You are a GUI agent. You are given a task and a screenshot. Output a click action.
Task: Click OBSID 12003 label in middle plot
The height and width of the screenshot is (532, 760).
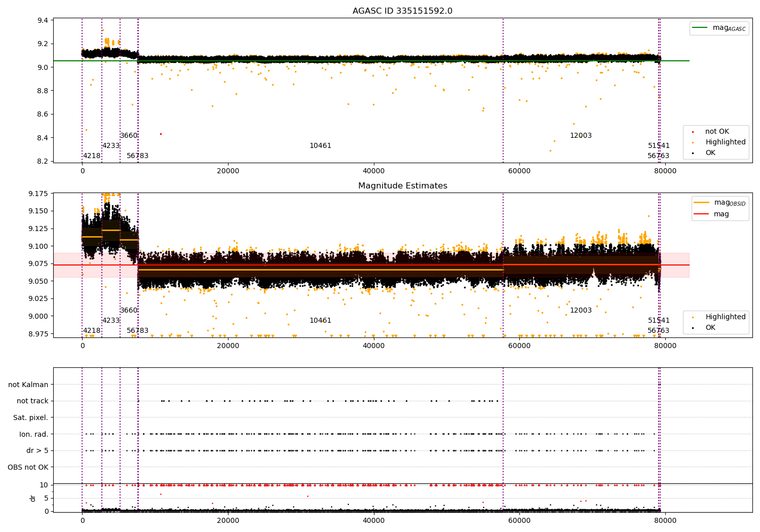tap(581, 311)
